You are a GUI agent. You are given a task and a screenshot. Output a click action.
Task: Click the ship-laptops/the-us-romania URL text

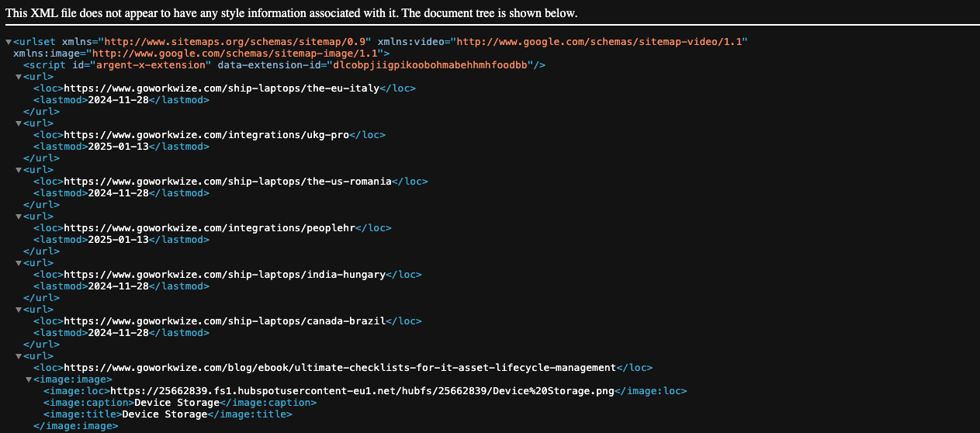(227, 182)
